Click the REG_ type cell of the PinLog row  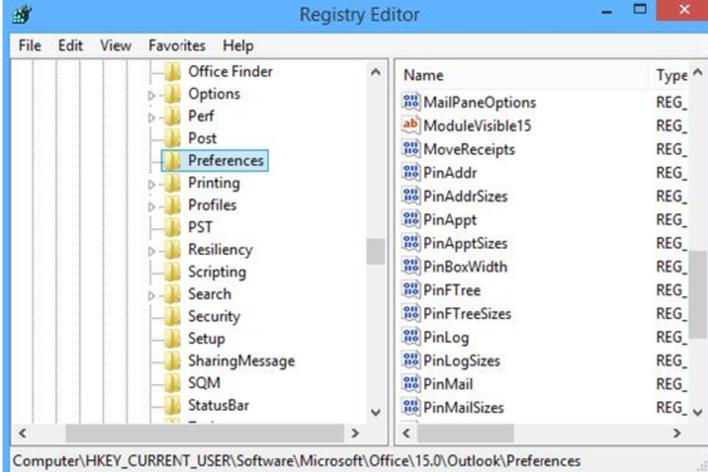(x=671, y=337)
